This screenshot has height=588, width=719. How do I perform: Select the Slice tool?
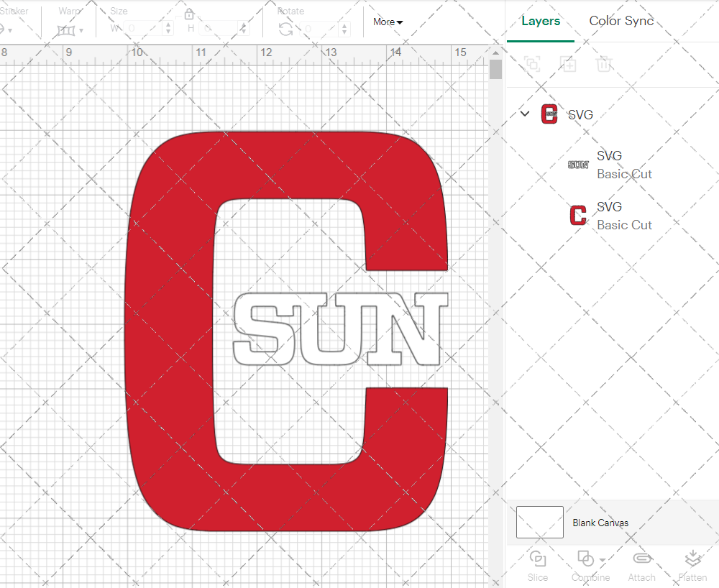(538, 566)
